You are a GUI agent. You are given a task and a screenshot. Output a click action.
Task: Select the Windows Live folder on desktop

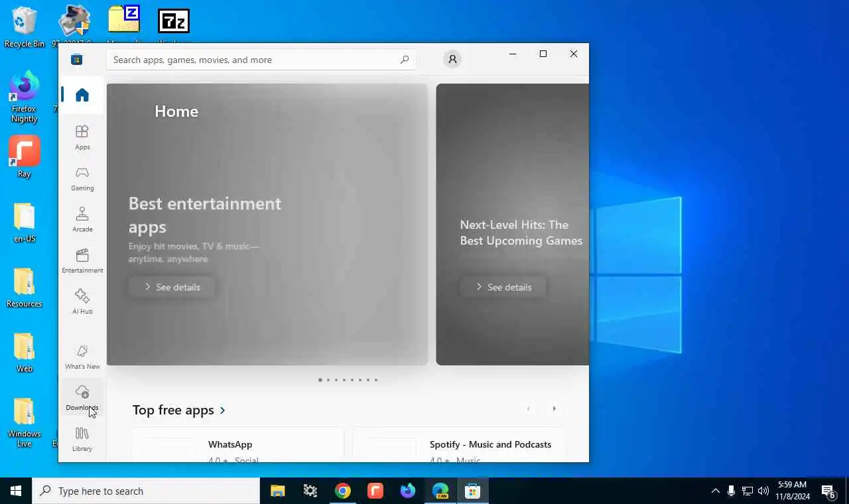[25, 423]
